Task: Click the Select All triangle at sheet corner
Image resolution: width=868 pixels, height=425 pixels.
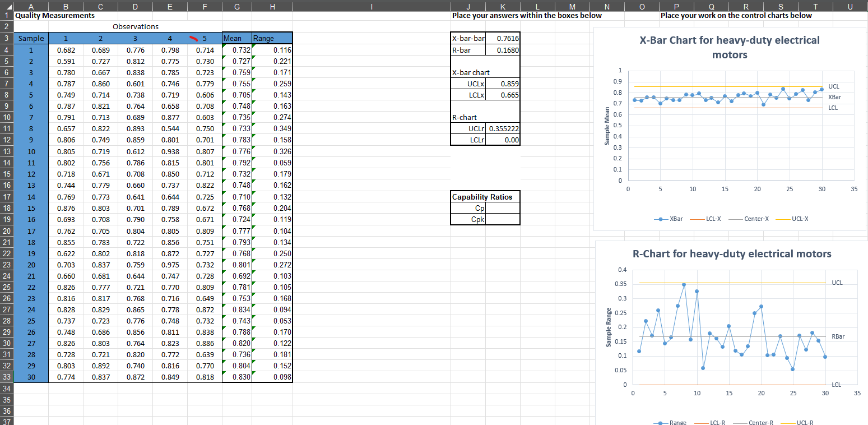Action: (7, 6)
